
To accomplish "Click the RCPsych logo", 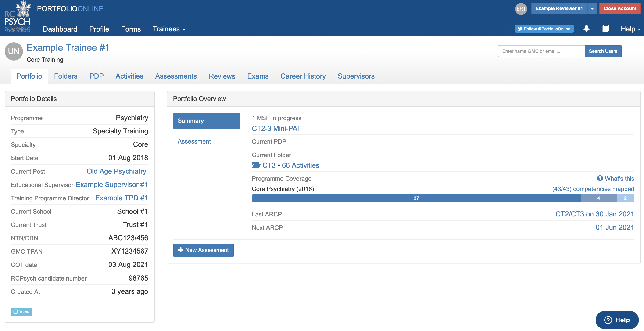I will 17,18.
